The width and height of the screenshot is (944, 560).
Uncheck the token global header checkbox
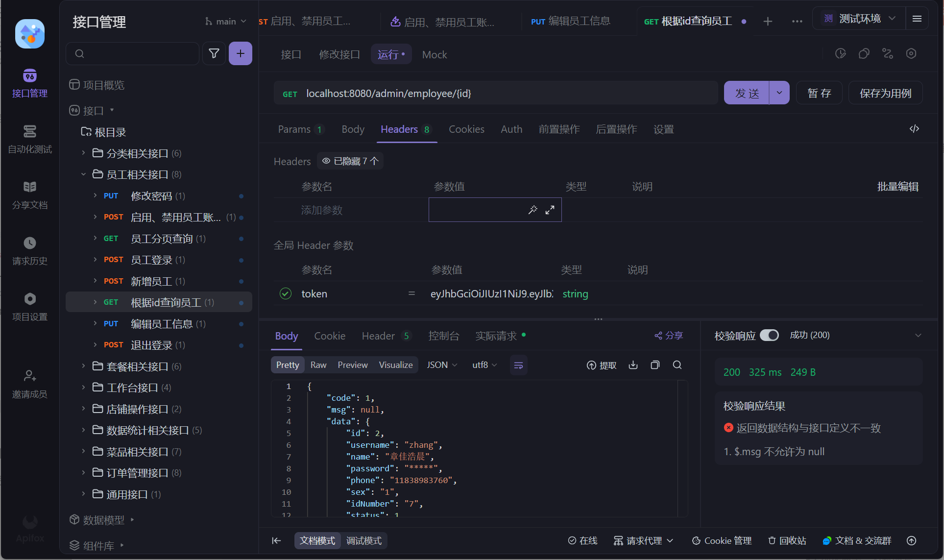[286, 293]
